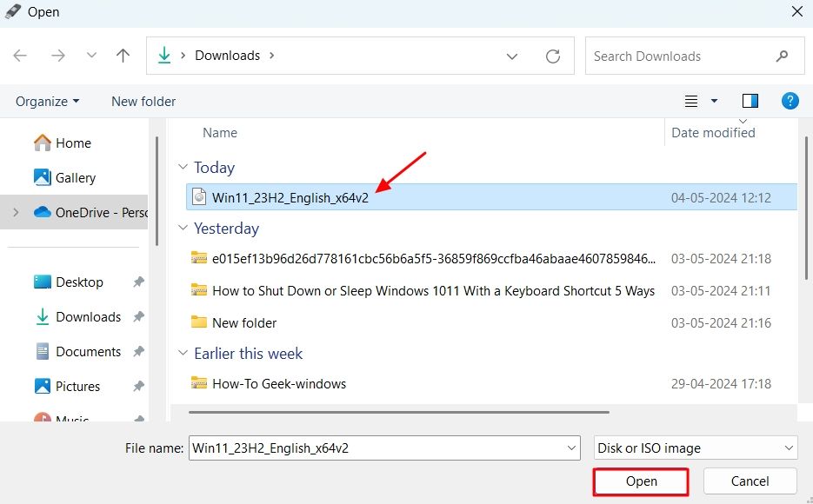Open the File name dropdown arrow
813x504 pixels.
tap(571, 448)
